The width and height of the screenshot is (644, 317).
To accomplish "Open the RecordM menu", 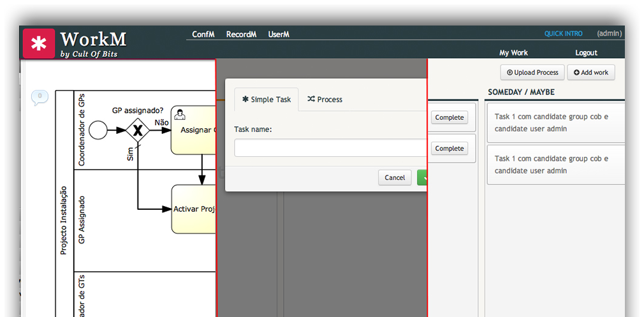I will [241, 34].
